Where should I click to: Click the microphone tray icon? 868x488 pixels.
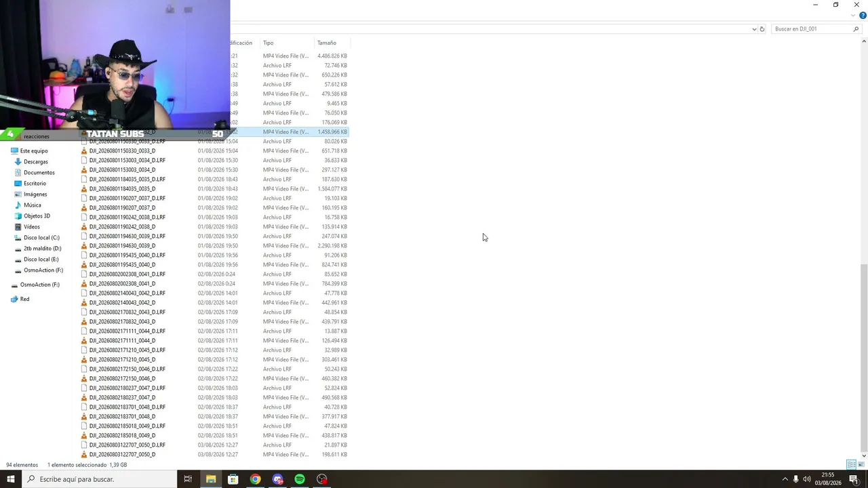tap(796, 479)
